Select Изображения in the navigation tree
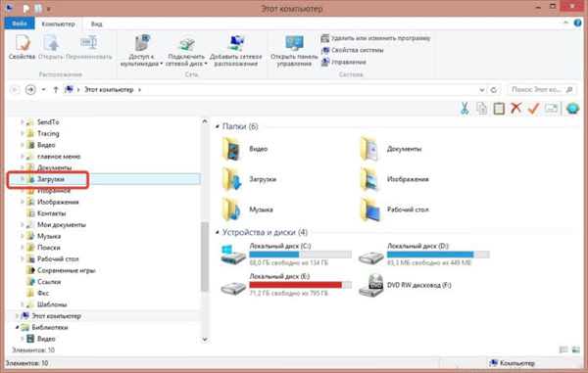588x373 pixels. [58, 202]
